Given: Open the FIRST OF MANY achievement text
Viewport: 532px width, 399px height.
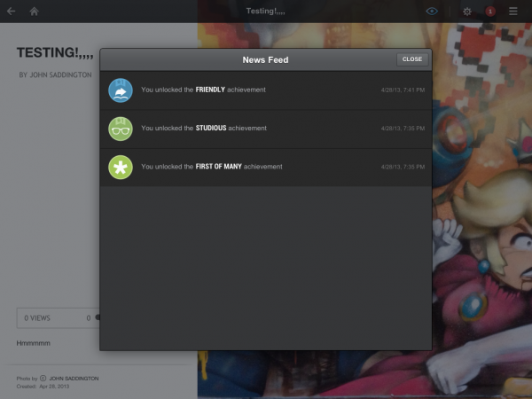Looking at the screenshot, I should click(x=212, y=167).
